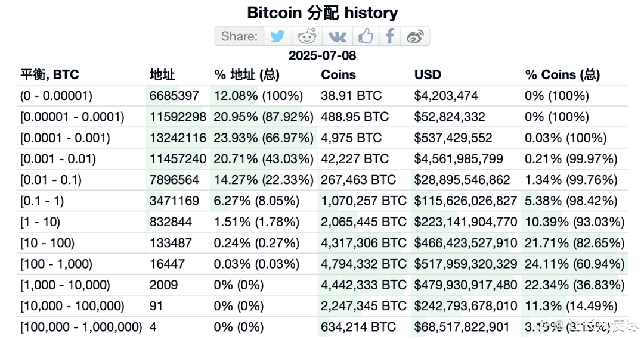Click the 2025-07-08 date heading

coord(323,55)
